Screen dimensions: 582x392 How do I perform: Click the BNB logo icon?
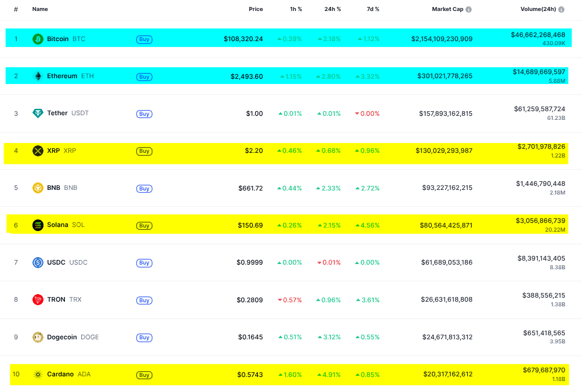[x=38, y=188]
